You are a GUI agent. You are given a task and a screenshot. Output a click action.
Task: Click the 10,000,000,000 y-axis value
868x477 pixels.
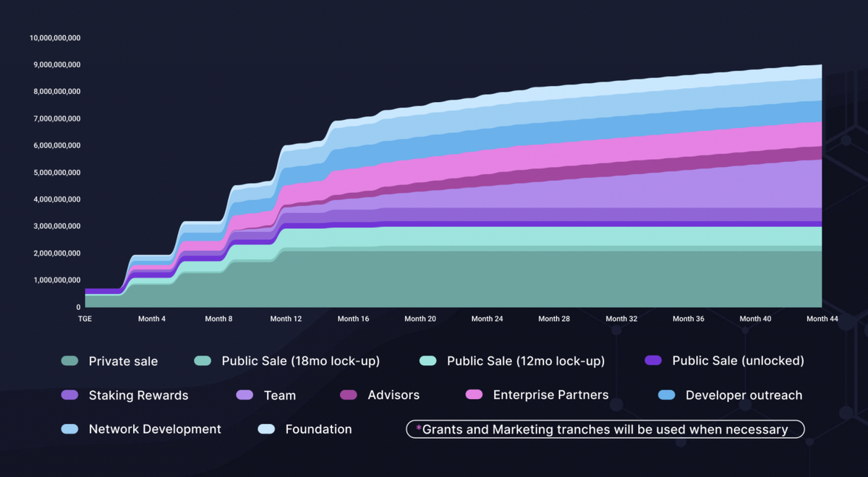point(55,38)
